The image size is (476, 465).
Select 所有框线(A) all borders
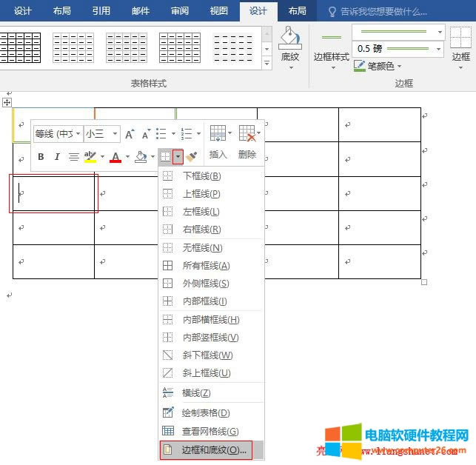coord(211,266)
